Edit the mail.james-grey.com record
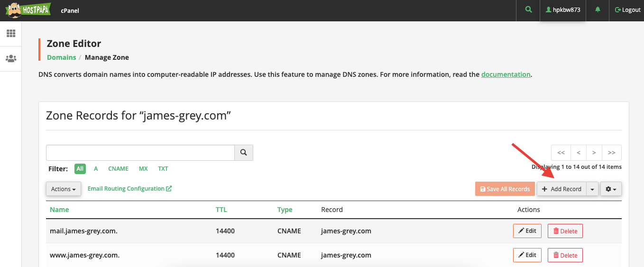The height and width of the screenshot is (267, 644). [x=527, y=231]
